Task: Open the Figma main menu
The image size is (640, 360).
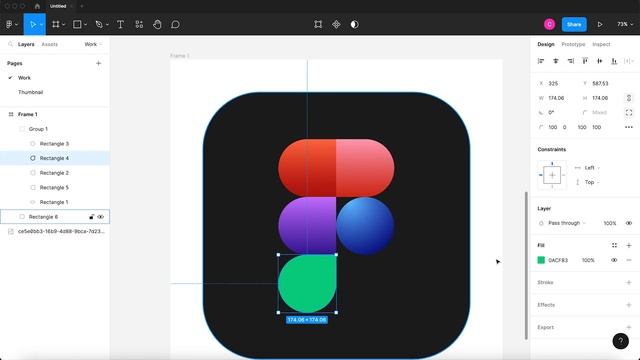Action: (x=9, y=24)
